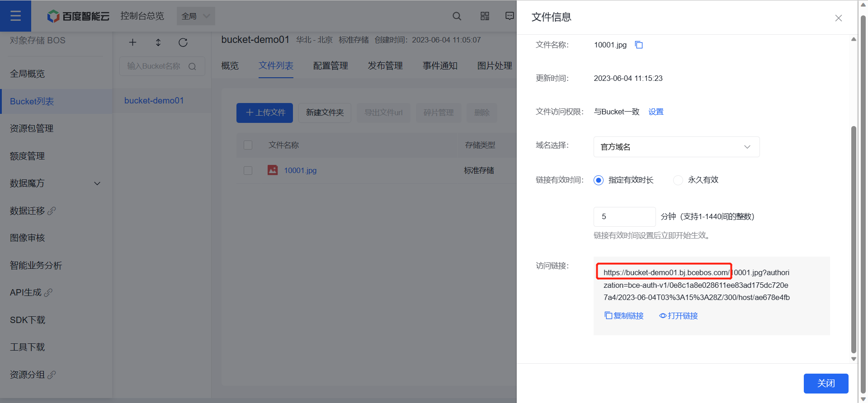868x403 pixels.
Task: Expand the 数据魔方 sidebar menu
Action: [97, 183]
